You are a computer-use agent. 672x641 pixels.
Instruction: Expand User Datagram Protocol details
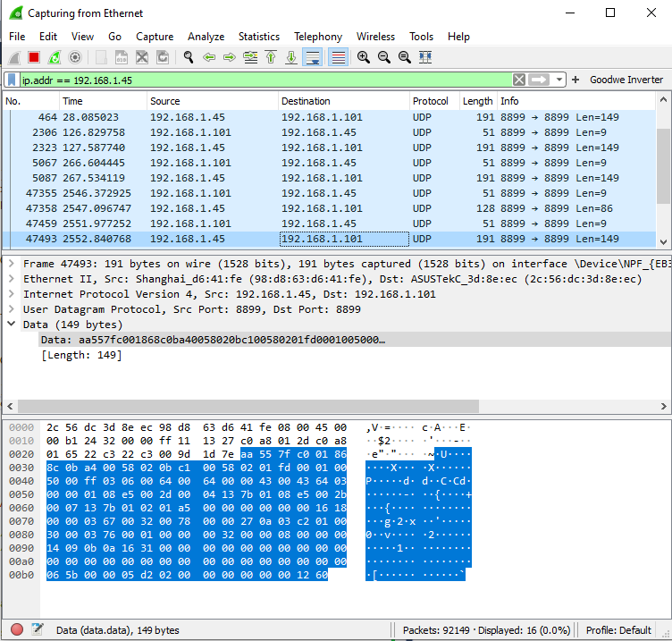12,309
